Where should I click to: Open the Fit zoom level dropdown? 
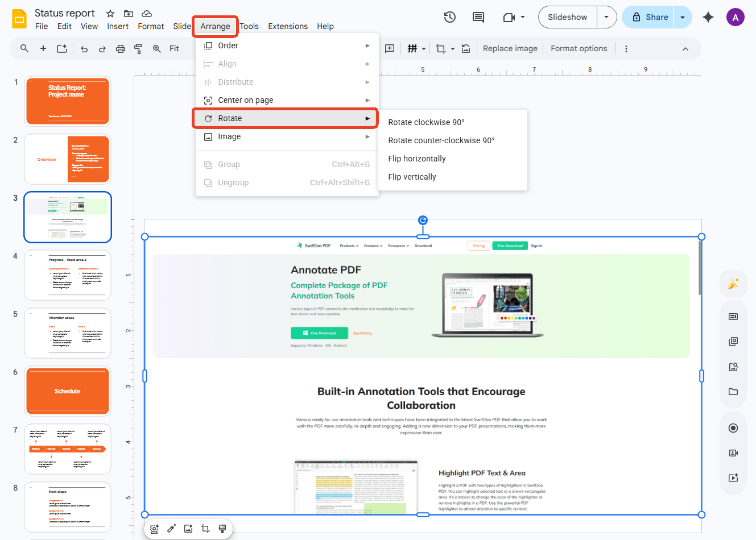tap(174, 48)
